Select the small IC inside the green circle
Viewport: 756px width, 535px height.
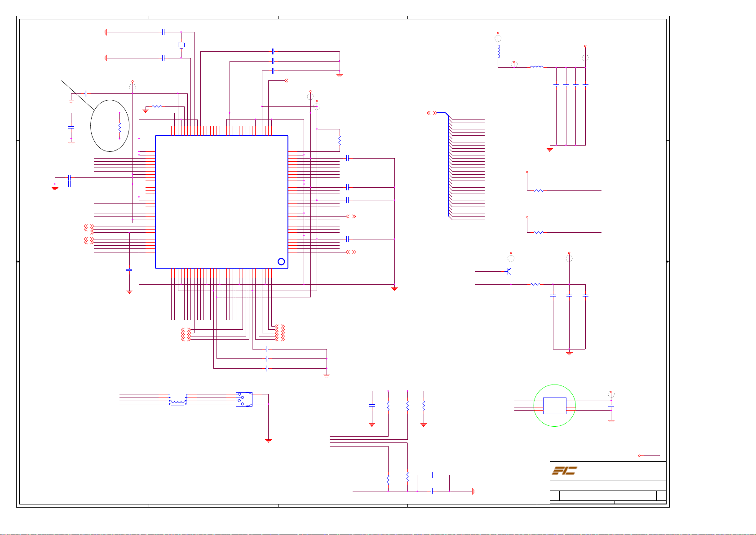(x=555, y=406)
